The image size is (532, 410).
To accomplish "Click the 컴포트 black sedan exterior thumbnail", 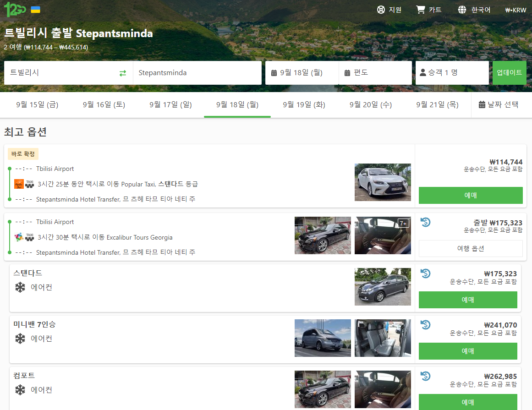I will point(323,389).
